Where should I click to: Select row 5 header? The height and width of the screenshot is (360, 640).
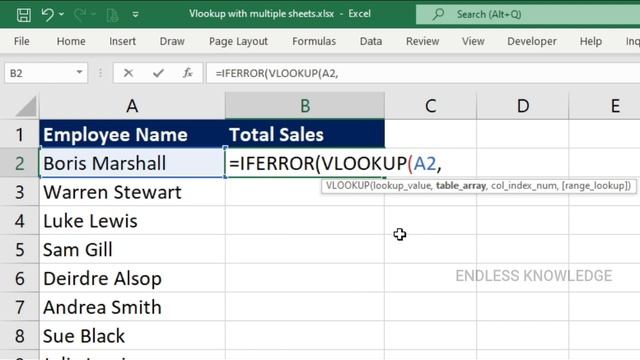(x=20, y=249)
